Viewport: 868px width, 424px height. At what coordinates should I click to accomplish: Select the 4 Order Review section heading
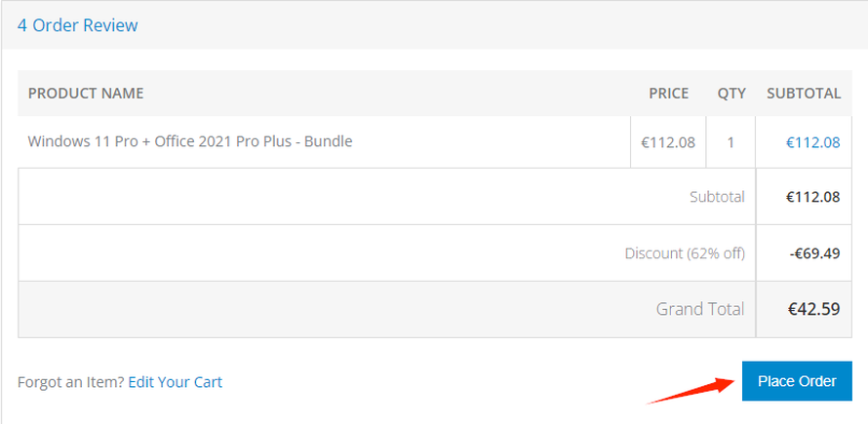[x=78, y=25]
